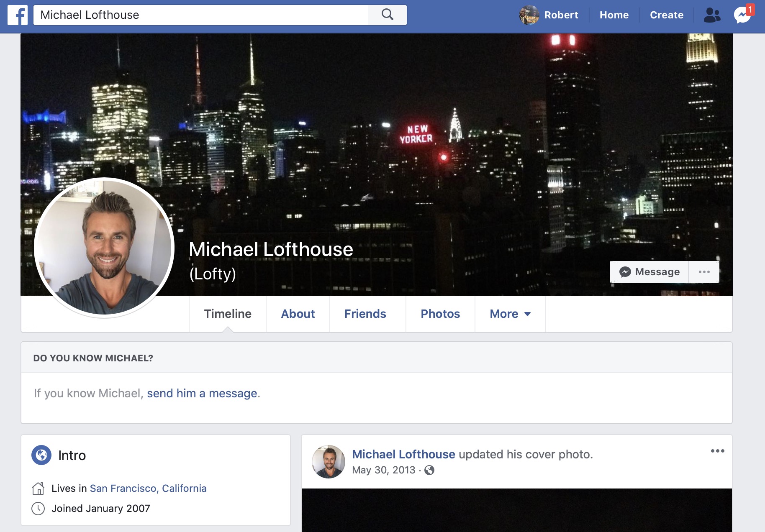
Task: Click Robert's profile avatar in top bar
Action: pyautogui.click(x=529, y=15)
